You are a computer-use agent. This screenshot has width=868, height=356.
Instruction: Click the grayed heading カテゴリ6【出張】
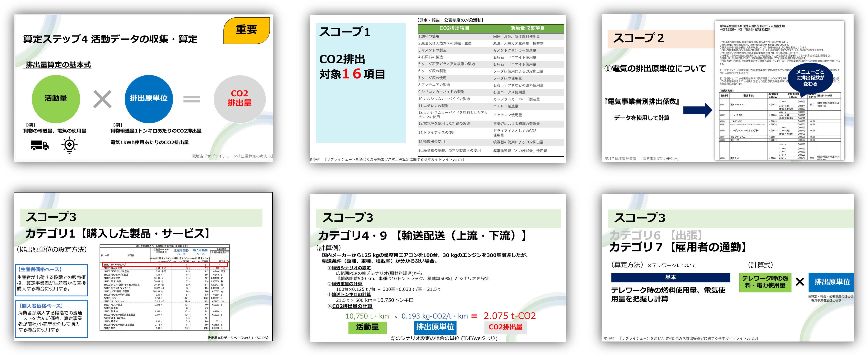(x=656, y=235)
